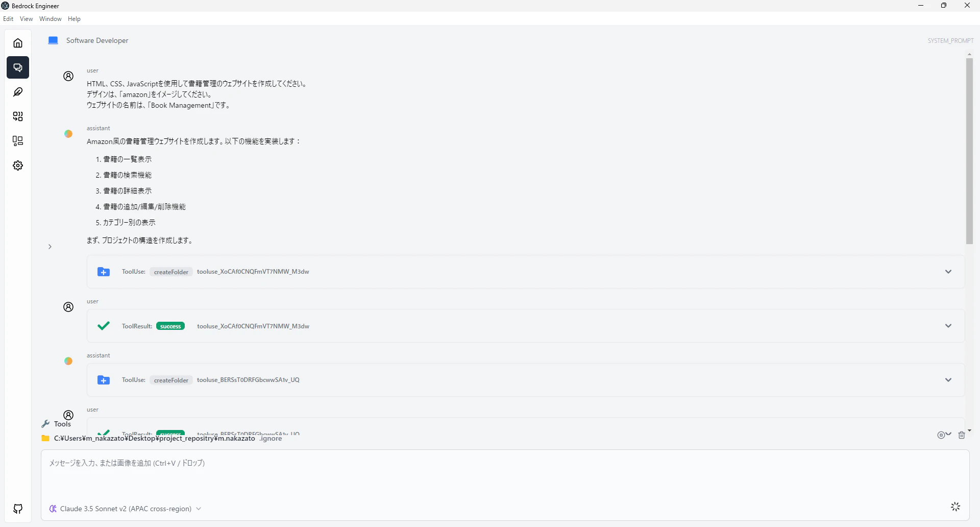
Task: Click the first createFolder tag
Action: (x=171, y=272)
